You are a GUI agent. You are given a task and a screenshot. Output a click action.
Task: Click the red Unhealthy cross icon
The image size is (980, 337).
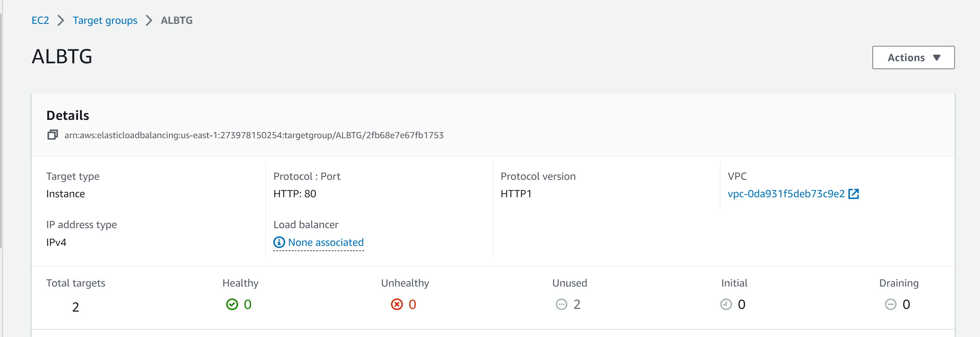pos(397,304)
